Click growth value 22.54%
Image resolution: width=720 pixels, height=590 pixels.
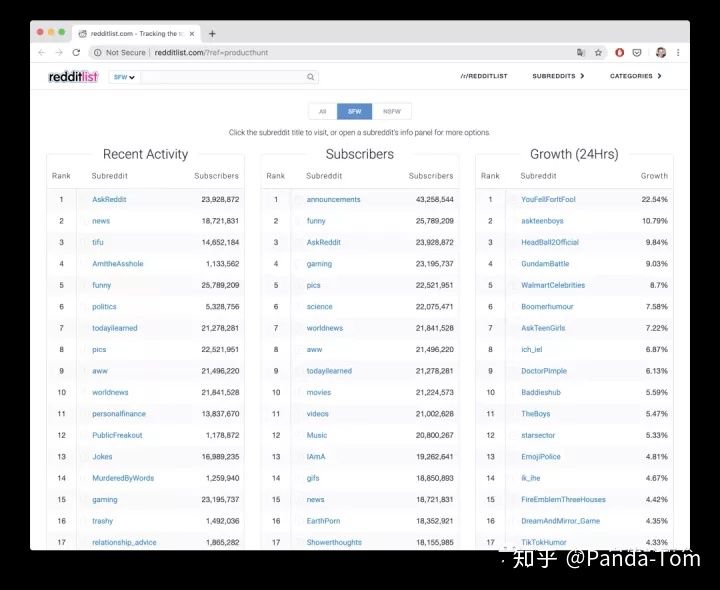(x=654, y=199)
